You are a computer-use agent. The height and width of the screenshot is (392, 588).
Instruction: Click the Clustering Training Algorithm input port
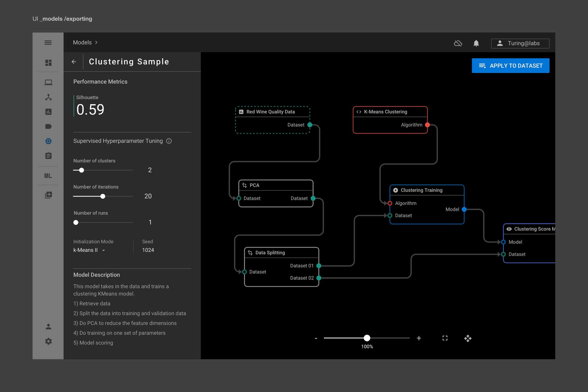390,203
